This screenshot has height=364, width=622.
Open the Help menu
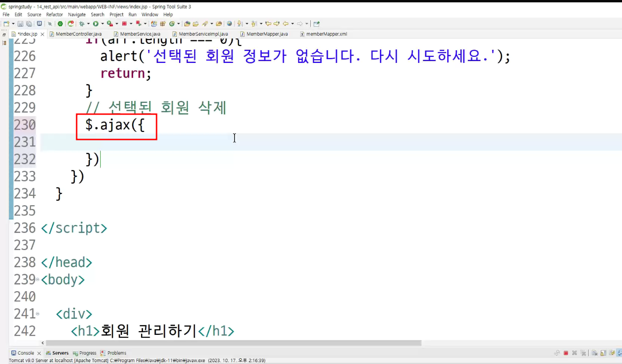[x=168, y=15]
